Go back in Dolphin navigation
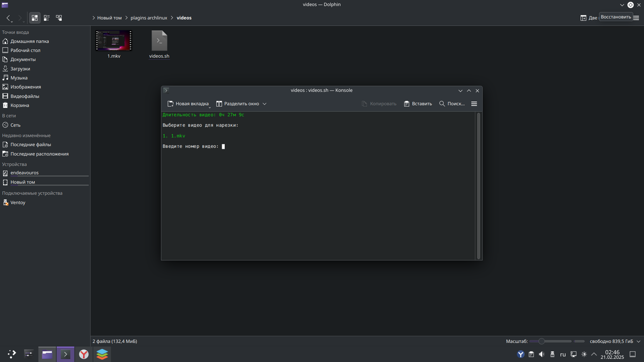The width and height of the screenshot is (644, 362). coord(9,18)
